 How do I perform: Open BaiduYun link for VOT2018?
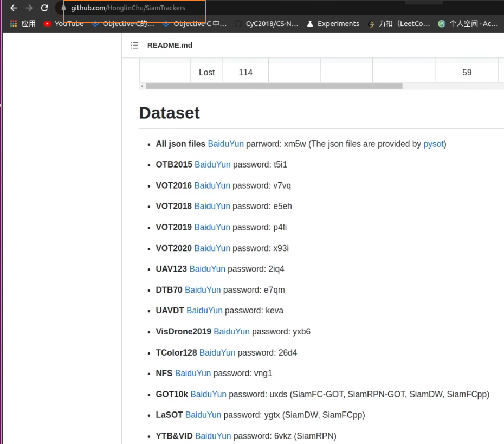[212, 206]
